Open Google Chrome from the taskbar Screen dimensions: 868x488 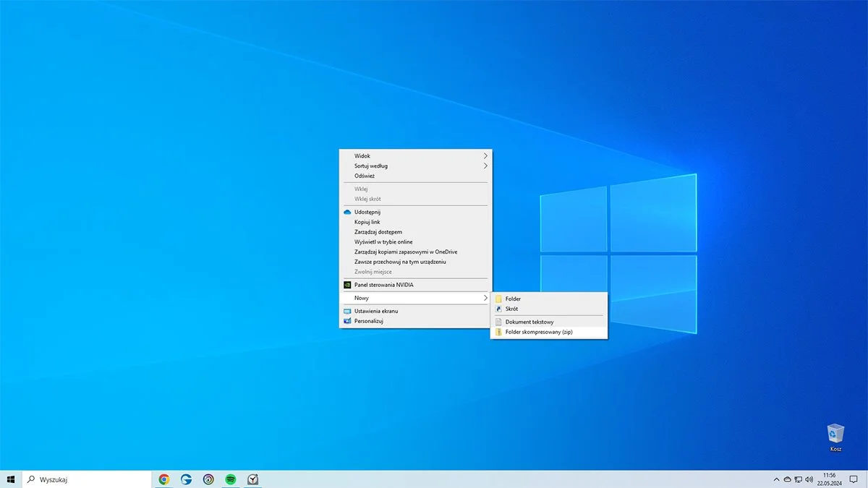(x=163, y=479)
